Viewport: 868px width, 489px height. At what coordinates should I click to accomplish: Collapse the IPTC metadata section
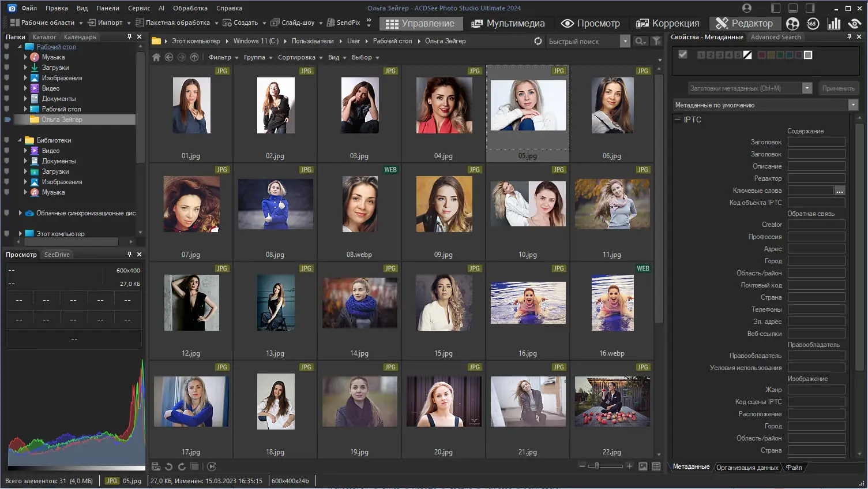click(x=677, y=120)
